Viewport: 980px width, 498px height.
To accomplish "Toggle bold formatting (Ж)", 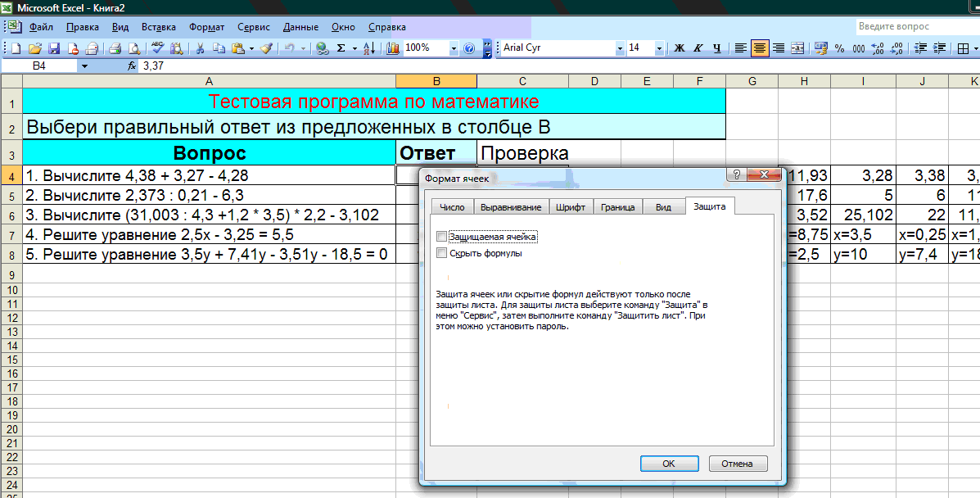I will pos(679,48).
